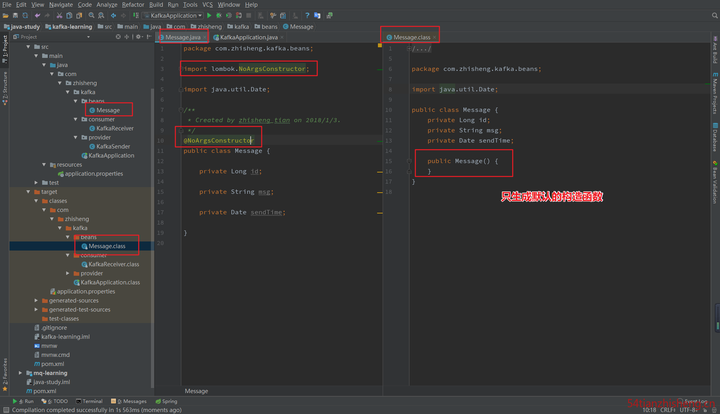Expand the generated-sources folder
This screenshot has width=720, height=414.
point(36,301)
